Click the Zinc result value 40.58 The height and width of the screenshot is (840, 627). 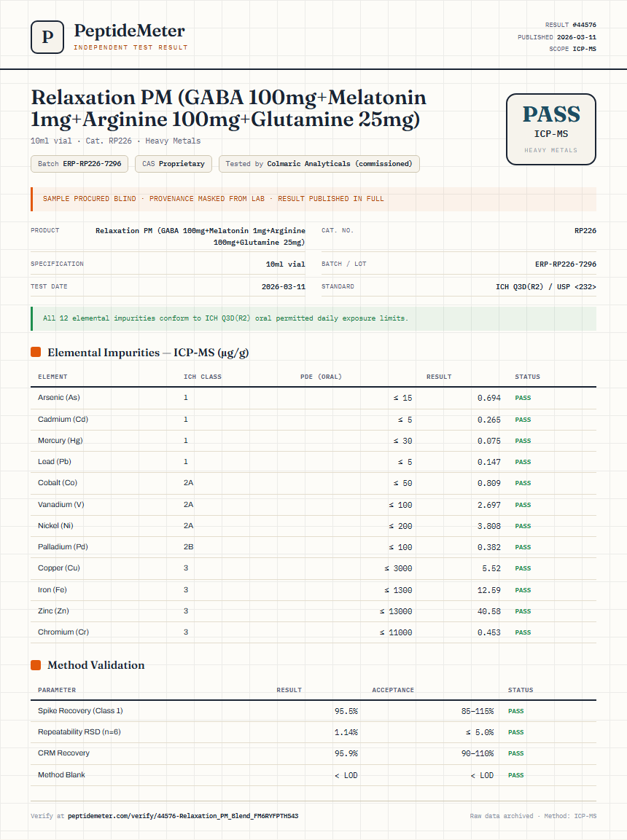pos(488,611)
